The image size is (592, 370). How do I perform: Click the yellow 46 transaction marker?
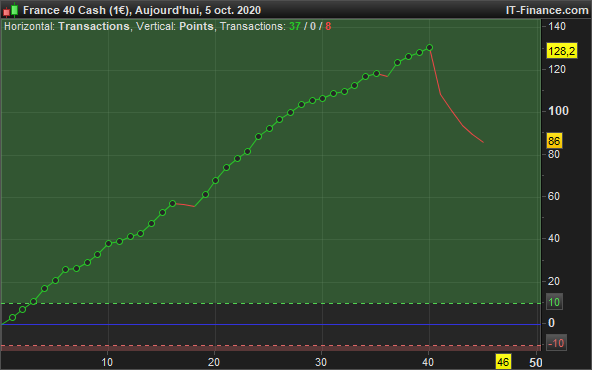(503, 362)
